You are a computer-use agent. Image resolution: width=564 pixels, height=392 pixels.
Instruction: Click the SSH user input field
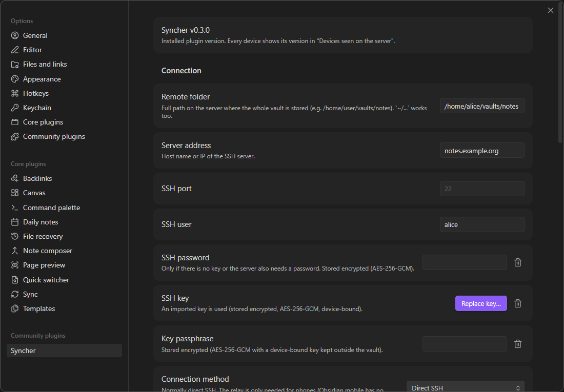[482, 224]
